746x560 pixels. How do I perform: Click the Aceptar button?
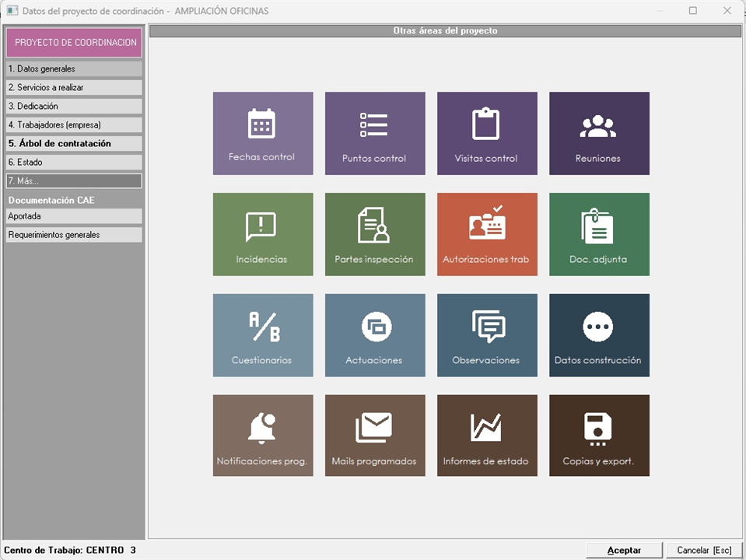(624, 550)
